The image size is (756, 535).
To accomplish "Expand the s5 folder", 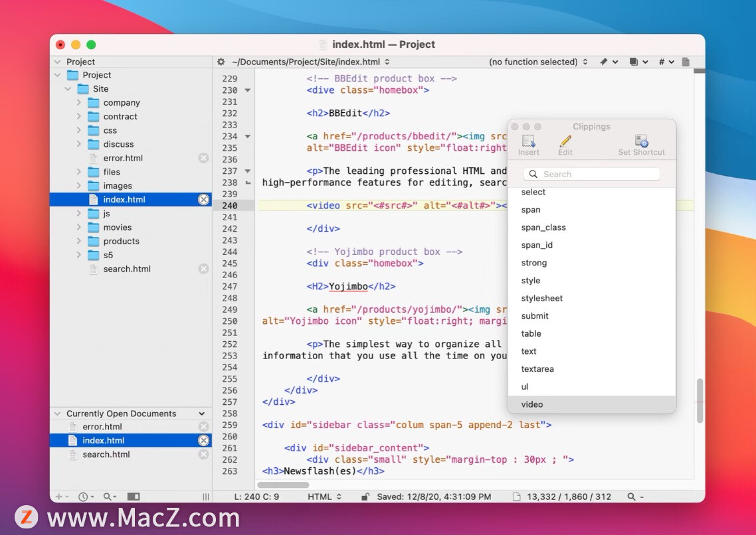I will pyautogui.click(x=78, y=255).
